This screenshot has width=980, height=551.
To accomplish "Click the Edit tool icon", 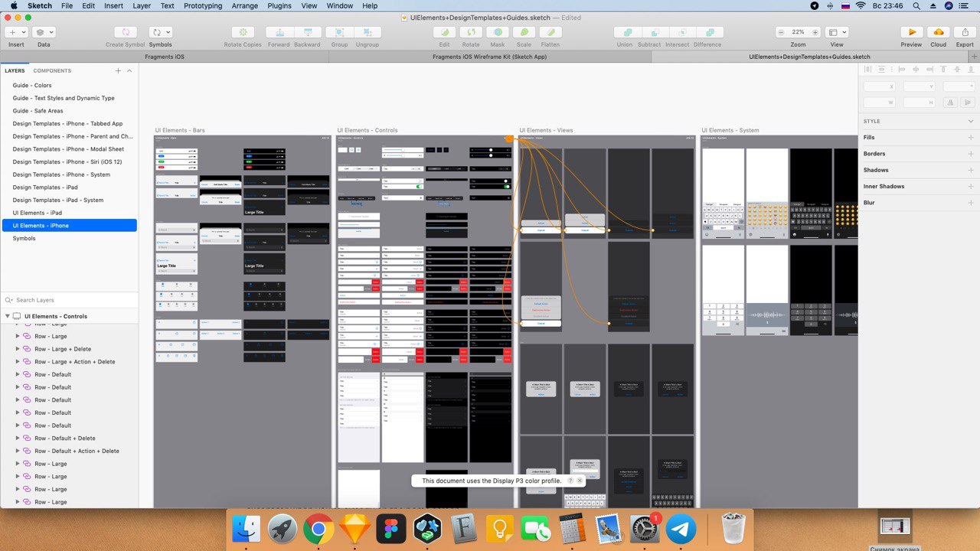I will tap(444, 32).
